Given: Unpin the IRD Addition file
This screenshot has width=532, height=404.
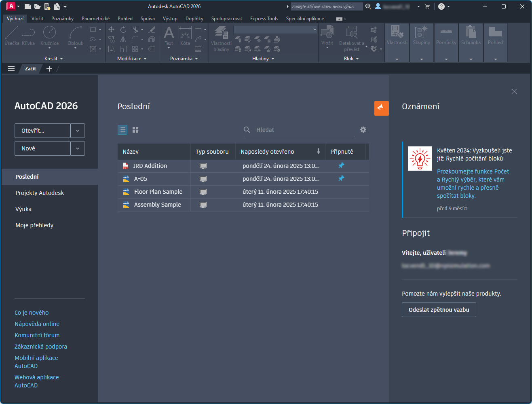Looking at the screenshot, I should coord(341,165).
